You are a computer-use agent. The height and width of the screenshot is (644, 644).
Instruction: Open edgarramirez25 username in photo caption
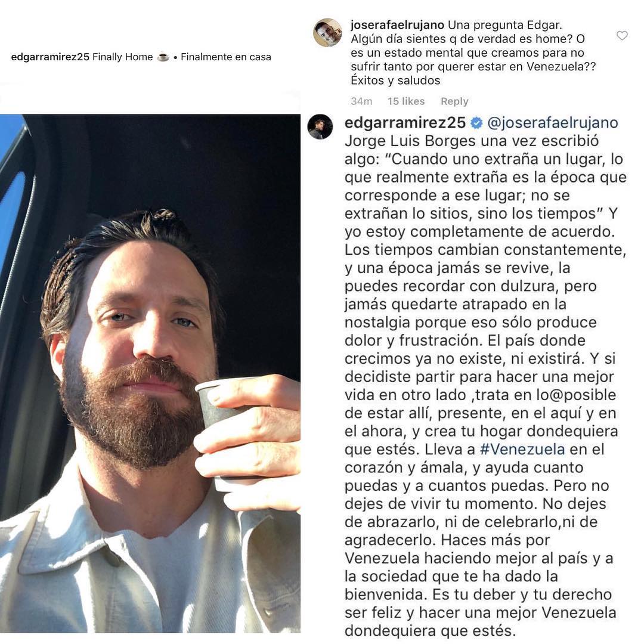tap(50, 57)
